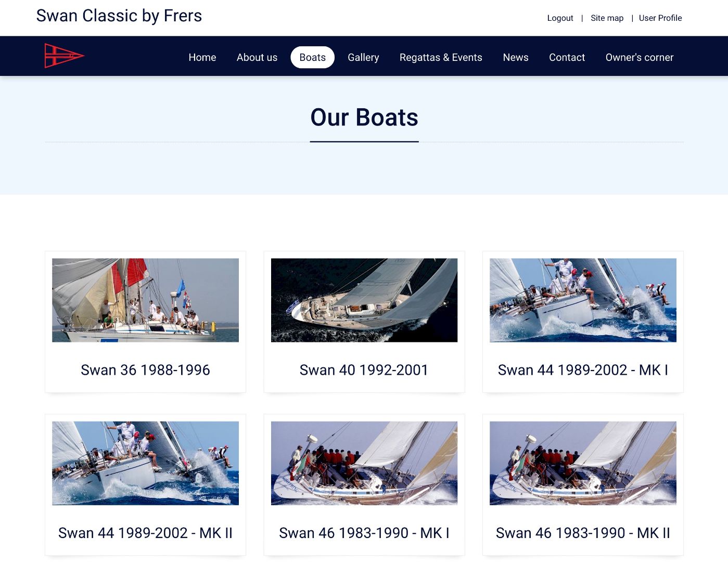Open the Owner's corner section

640,57
